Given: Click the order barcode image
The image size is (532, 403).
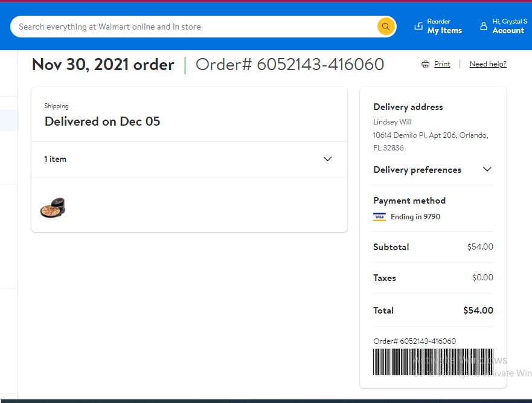Looking at the screenshot, I should (x=433, y=362).
